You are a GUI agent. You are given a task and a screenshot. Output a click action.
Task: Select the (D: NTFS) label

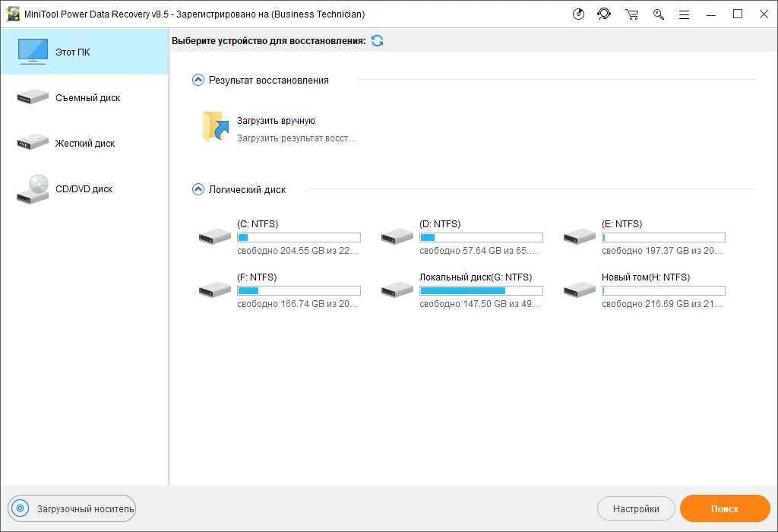tap(440, 223)
